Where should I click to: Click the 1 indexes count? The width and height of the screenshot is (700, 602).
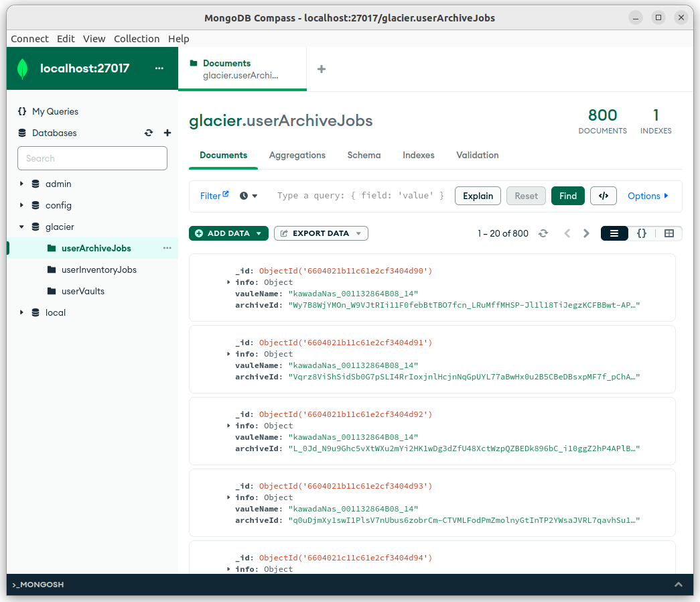point(656,115)
